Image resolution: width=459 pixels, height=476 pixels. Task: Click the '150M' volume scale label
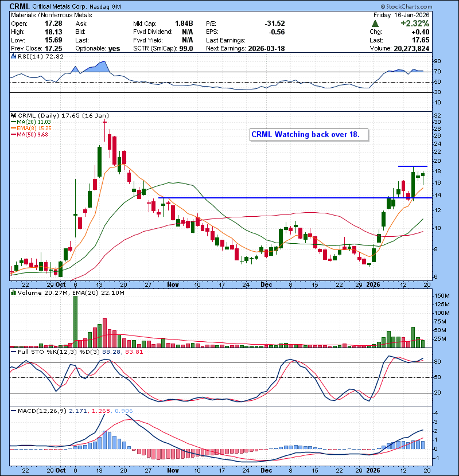[442, 296]
